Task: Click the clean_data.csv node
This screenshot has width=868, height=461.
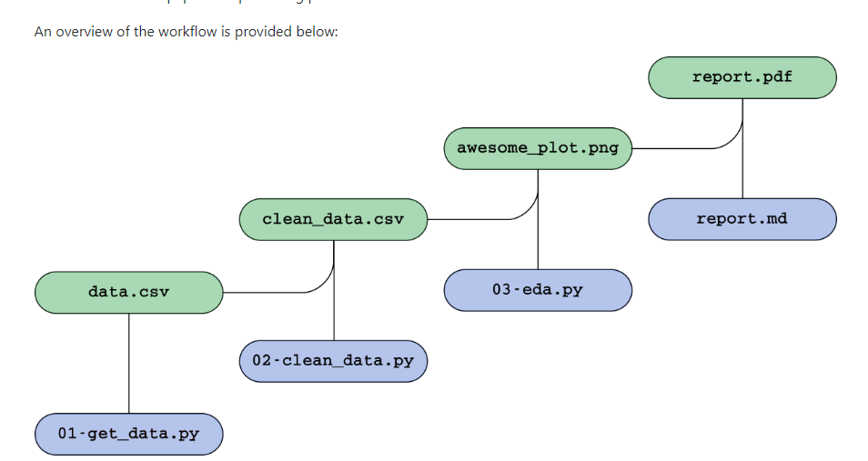Action: (333, 219)
